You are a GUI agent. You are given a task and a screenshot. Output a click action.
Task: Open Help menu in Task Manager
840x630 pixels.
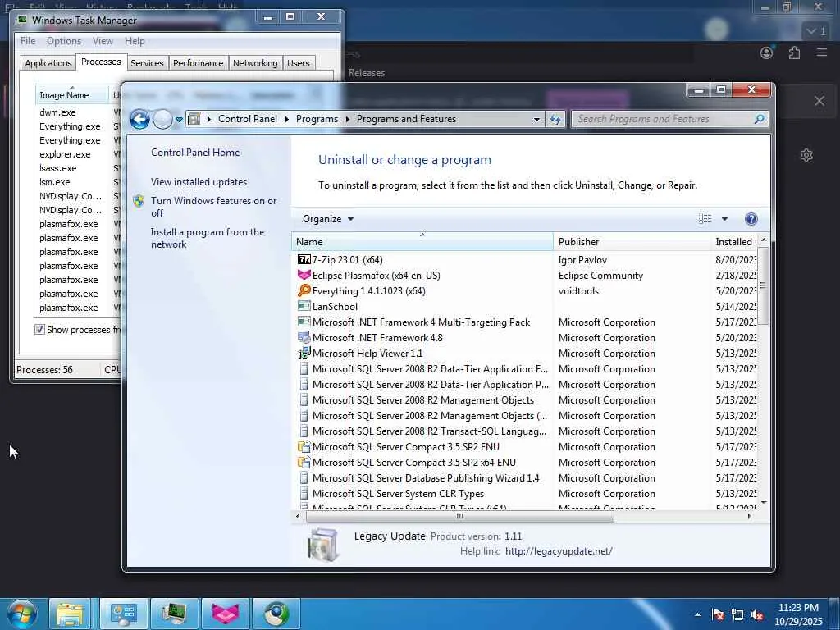pos(135,41)
